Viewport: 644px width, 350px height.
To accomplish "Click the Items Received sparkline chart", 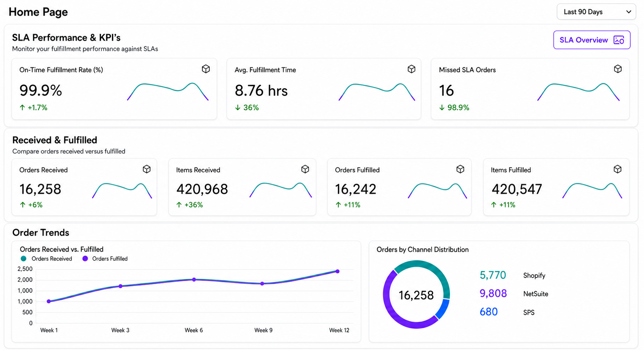I will coord(281,191).
